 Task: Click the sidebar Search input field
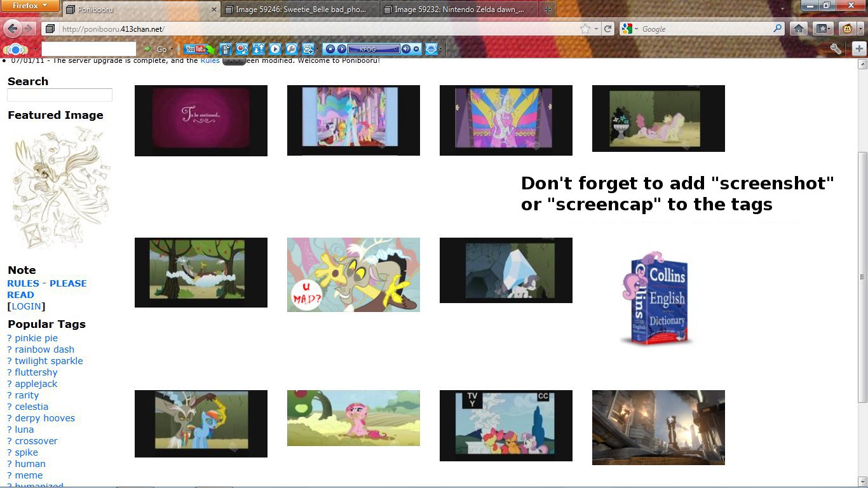[x=60, y=95]
